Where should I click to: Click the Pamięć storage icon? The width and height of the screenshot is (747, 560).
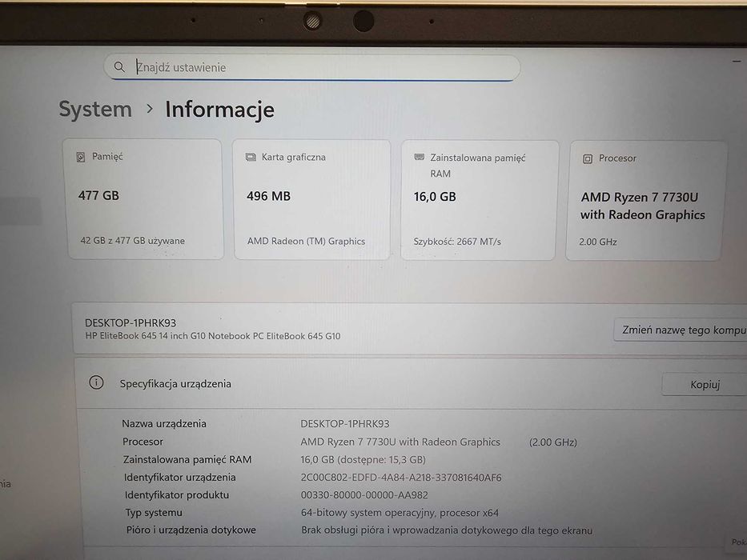click(81, 157)
